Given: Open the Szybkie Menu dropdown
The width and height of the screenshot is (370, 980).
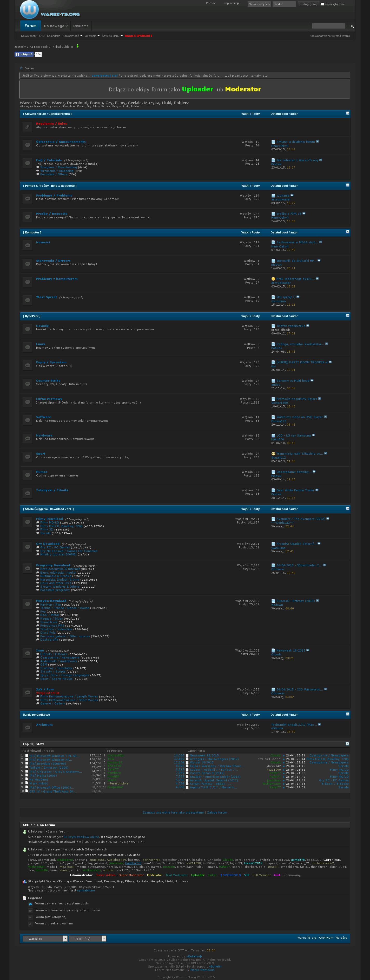Looking at the screenshot, I should (x=112, y=36).
